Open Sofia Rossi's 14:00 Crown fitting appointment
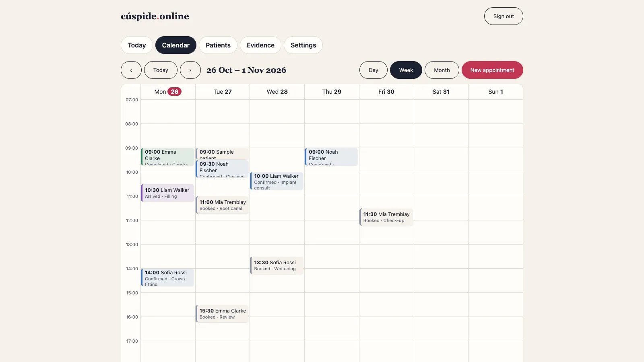 167,278
